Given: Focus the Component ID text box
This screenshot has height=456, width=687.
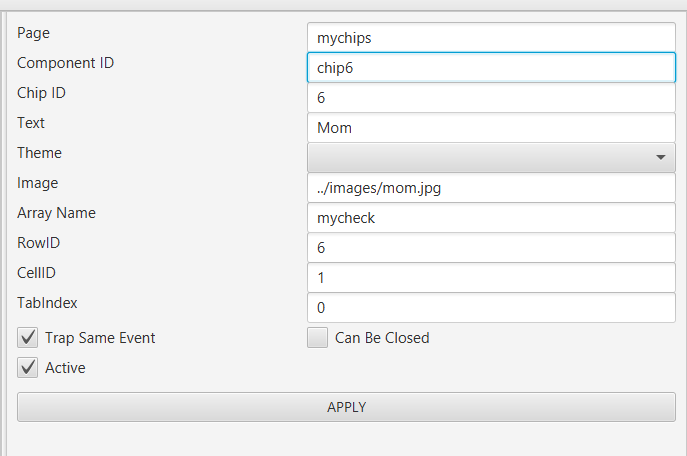Looking at the screenshot, I should [491, 68].
